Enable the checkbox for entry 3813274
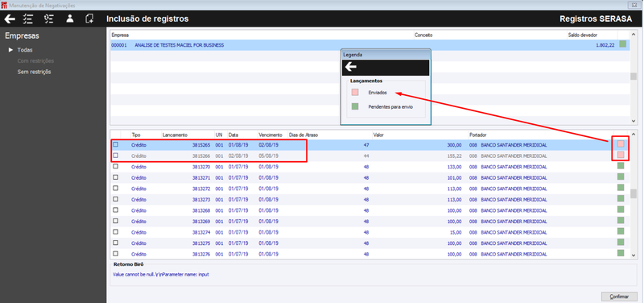The height and width of the screenshot is (303, 644). click(115, 232)
